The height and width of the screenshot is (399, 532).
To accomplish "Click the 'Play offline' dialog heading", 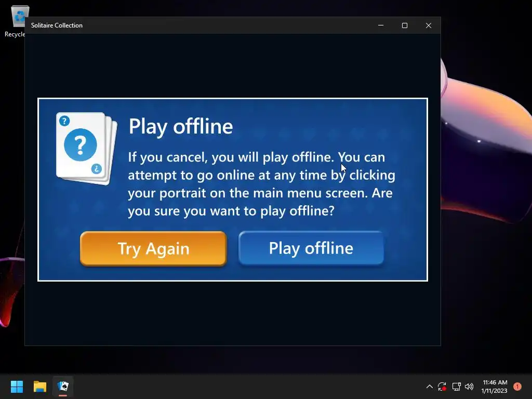I will 181,127.
